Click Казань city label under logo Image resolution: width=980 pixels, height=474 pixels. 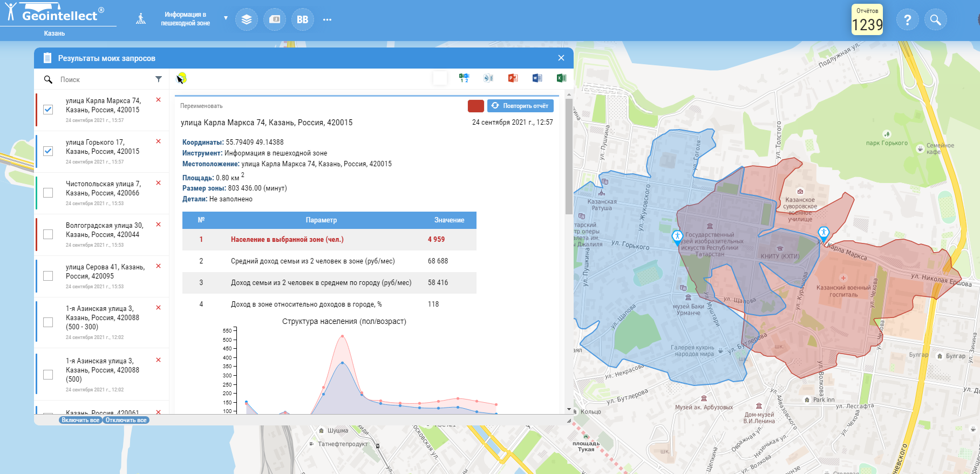point(55,33)
